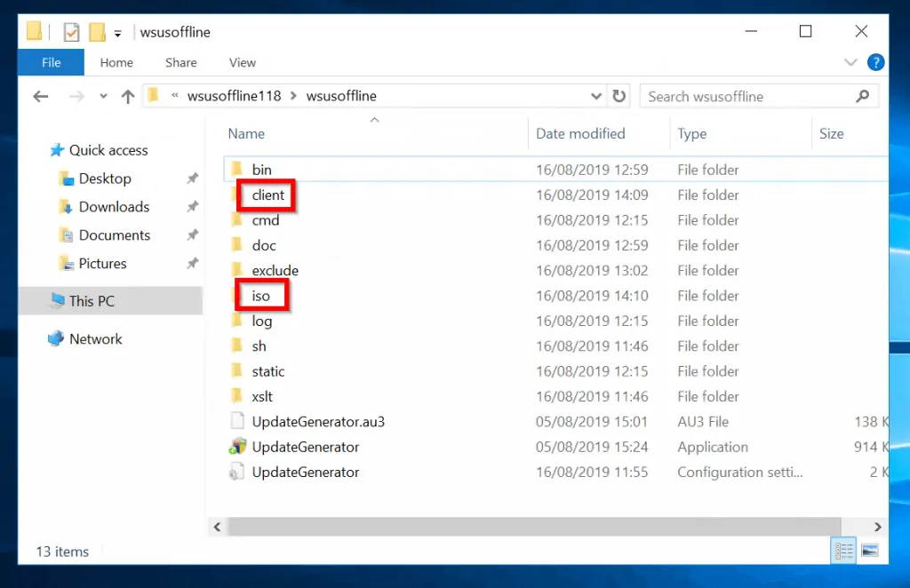The width and height of the screenshot is (910, 588).
Task: Unpin Pictures from Quick access
Action: click(192, 263)
